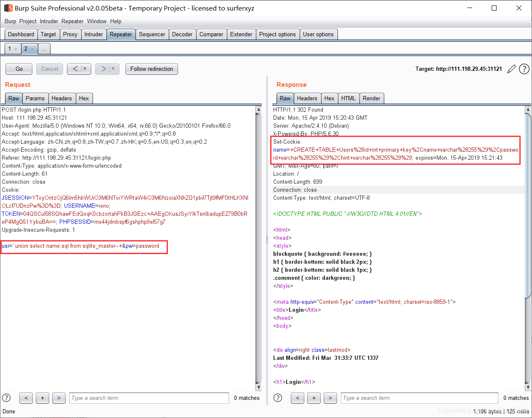Close Repeater tab 1
The height and width of the screenshot is (418, 532).
[x=16, y=49]
